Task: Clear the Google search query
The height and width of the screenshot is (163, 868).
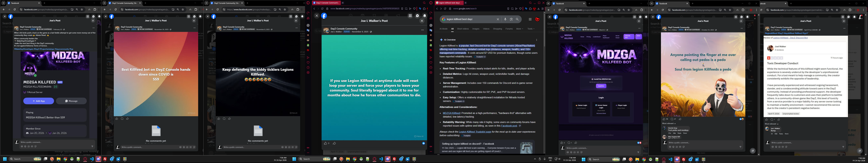Action: point(498,19)
